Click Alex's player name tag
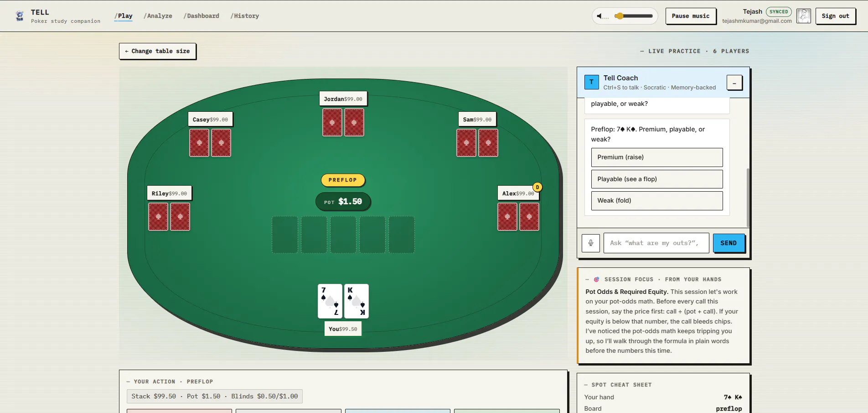868x413 pixels. click(x=518, y=193)
